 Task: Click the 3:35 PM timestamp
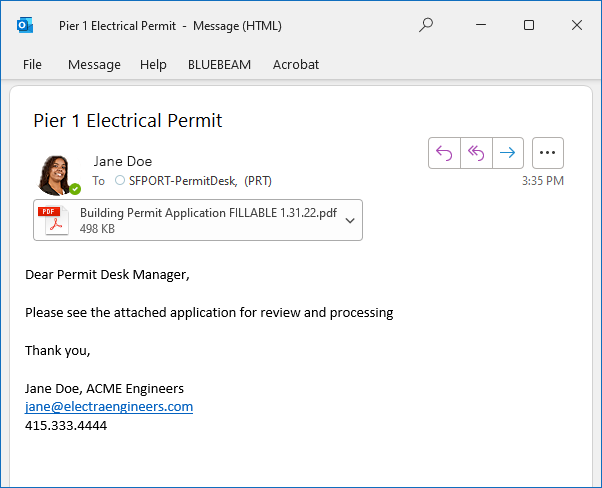(x=542, y=180)
